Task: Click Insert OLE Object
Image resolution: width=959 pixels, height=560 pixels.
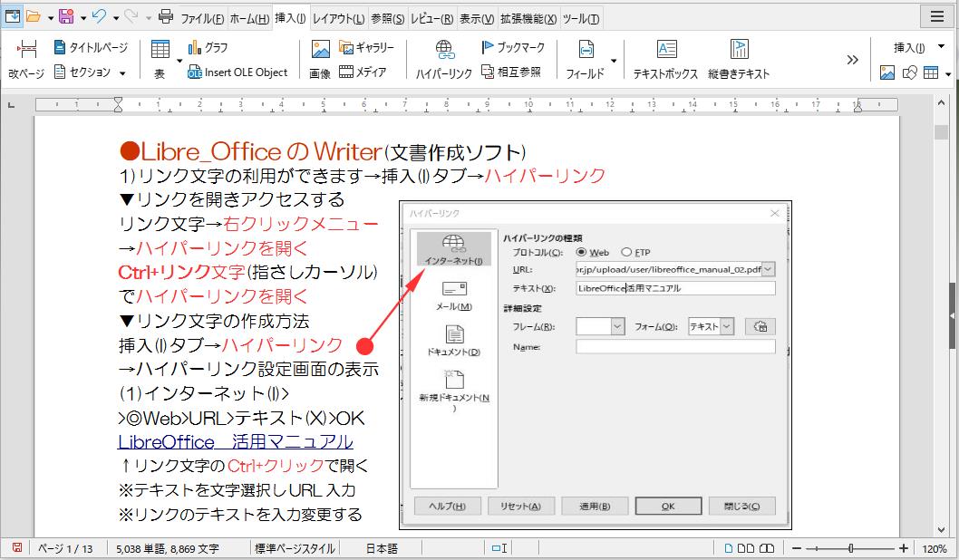Action: tap(237, 72)
